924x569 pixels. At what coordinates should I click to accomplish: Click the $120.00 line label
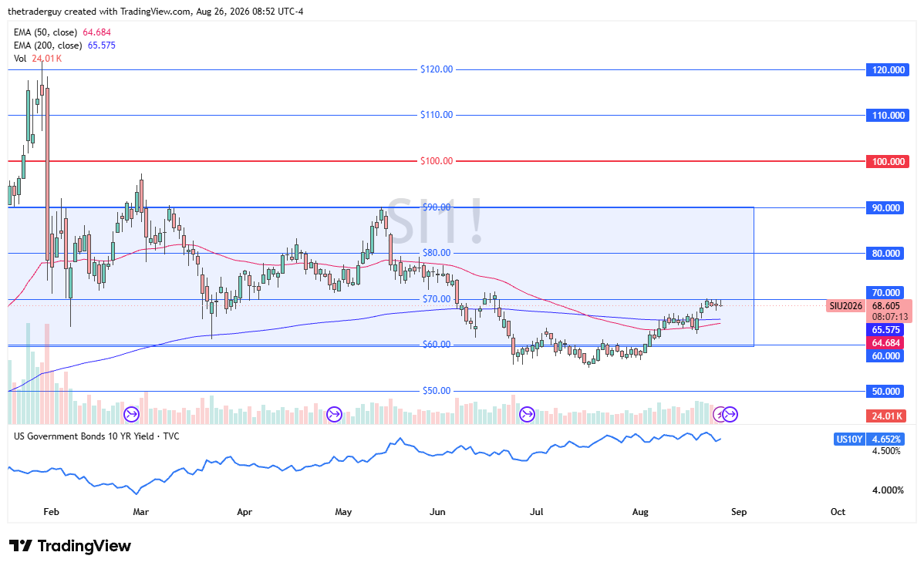[x=437, y=69]
